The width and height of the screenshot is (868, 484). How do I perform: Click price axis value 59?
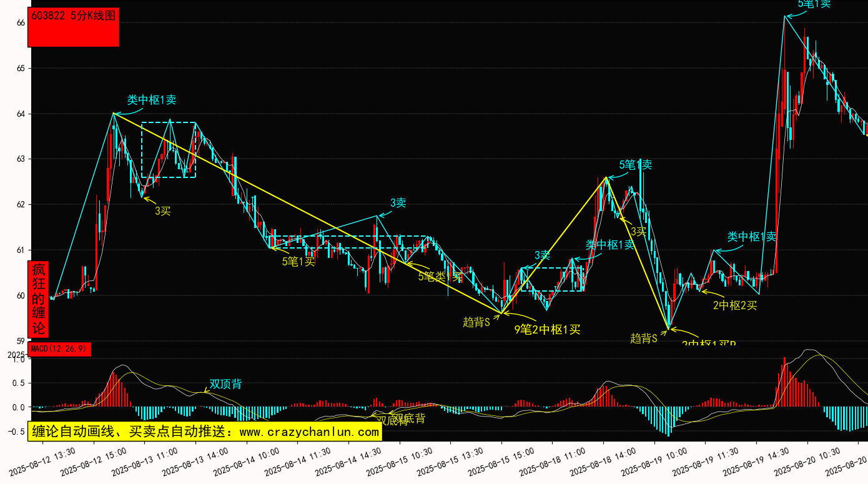click(x=20, y=342)
